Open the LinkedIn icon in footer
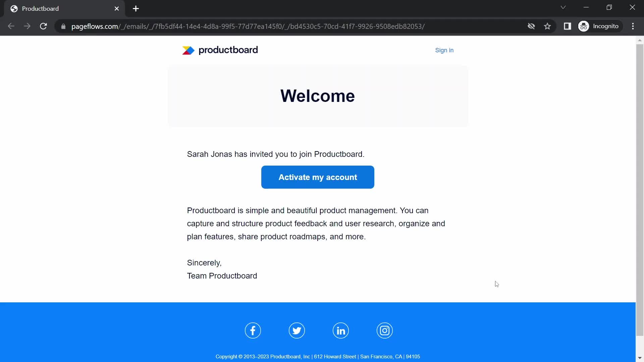This screenshot has width=644, height=362. point(340,330)
